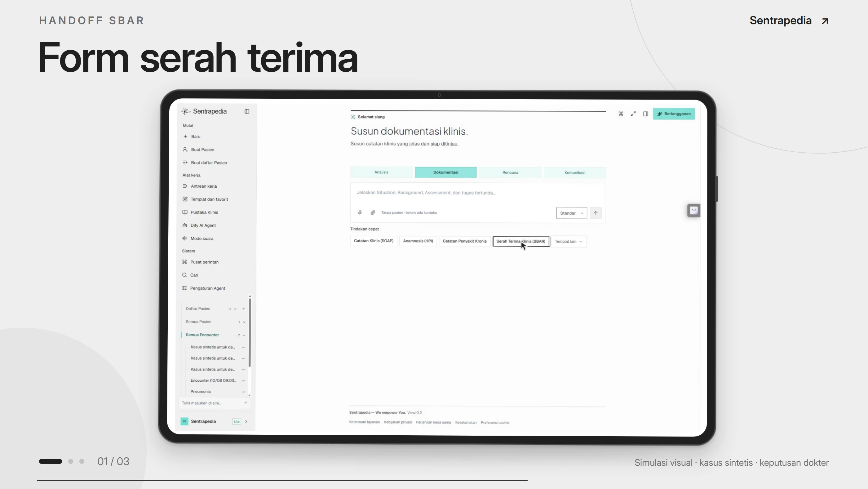This screenshot has height=489, width=868.
Task: Toggle the split panel icon in the top bar
Action: [x=645, y=114]
